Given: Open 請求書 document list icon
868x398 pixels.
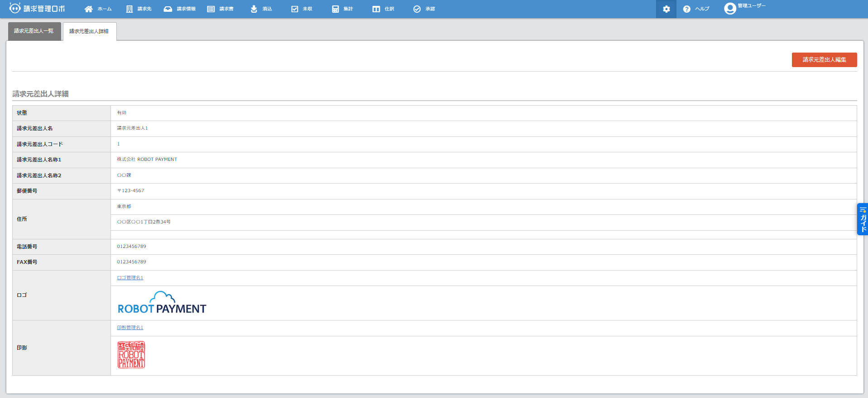Looking at the screenshot, I should point(211,9).
